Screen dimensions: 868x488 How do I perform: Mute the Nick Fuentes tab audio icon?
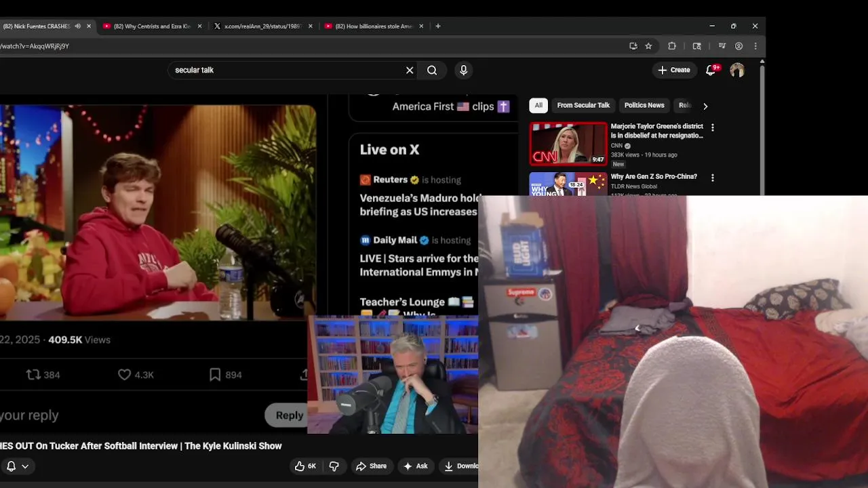click(x=77, y=26)
